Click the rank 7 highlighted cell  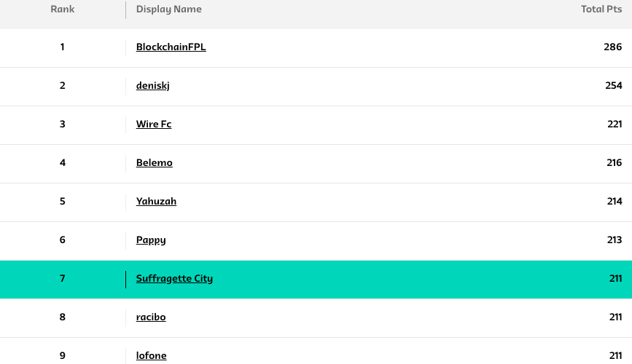pos(63,279)
